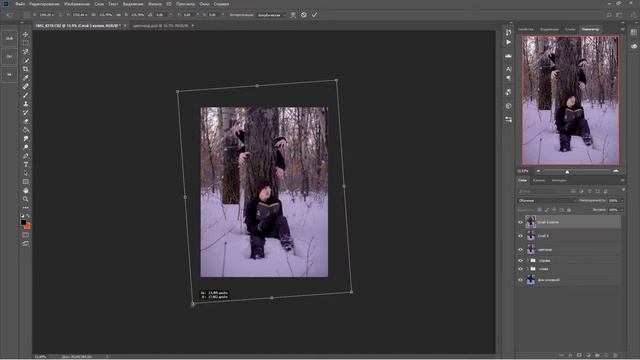
Task: Select the Rectangle shape tool
Action: click(x=26, y=182)
